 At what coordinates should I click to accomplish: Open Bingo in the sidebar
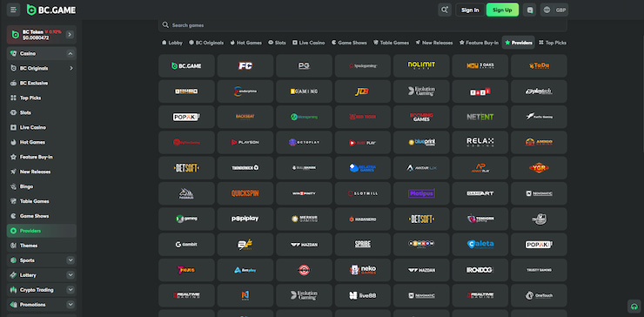point(42,186)
